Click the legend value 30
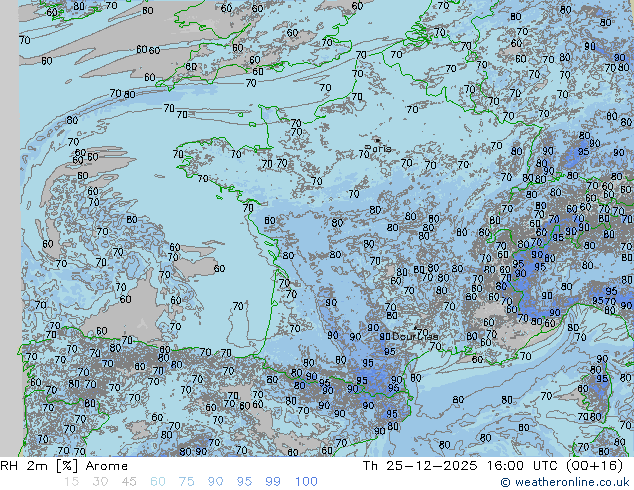The width and height of the screenshot is (634, 490). point(100,482)
